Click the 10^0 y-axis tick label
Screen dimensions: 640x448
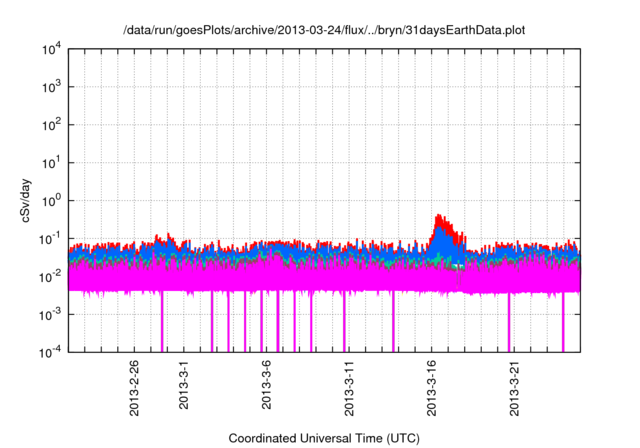[x=52, y=201]
